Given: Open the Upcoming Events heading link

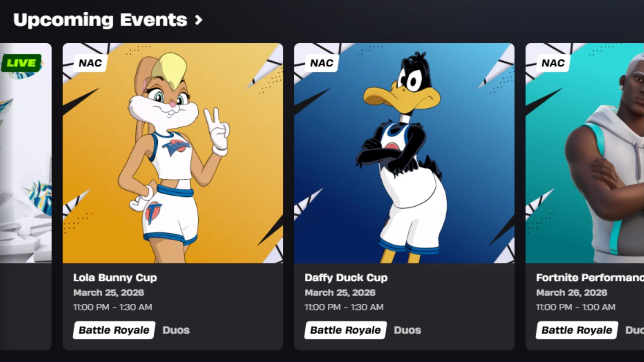Looking at the screenshot, I should [x=100, y=20].
